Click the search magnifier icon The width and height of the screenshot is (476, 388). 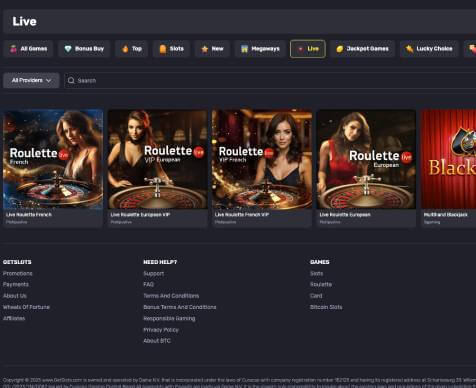(71, 80)
